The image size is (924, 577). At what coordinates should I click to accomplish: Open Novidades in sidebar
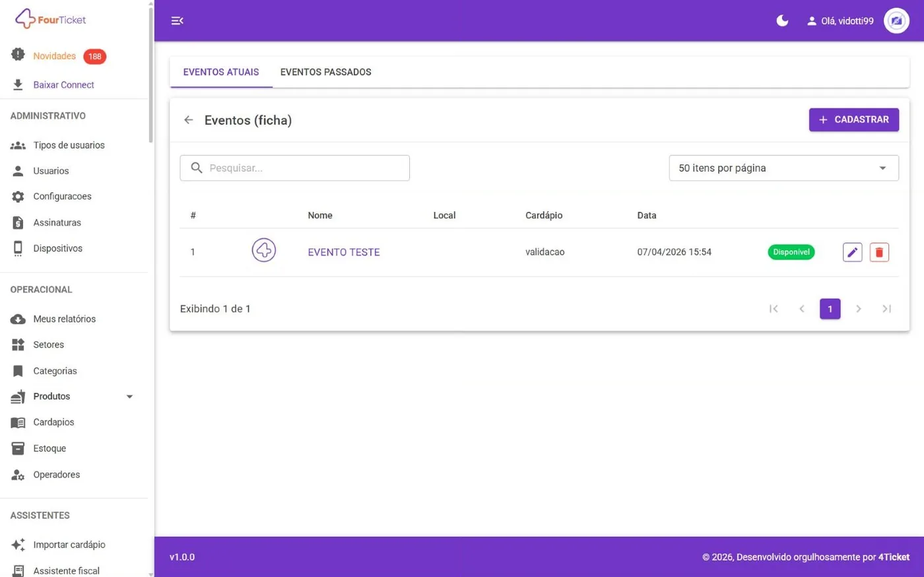click(54, 56)
